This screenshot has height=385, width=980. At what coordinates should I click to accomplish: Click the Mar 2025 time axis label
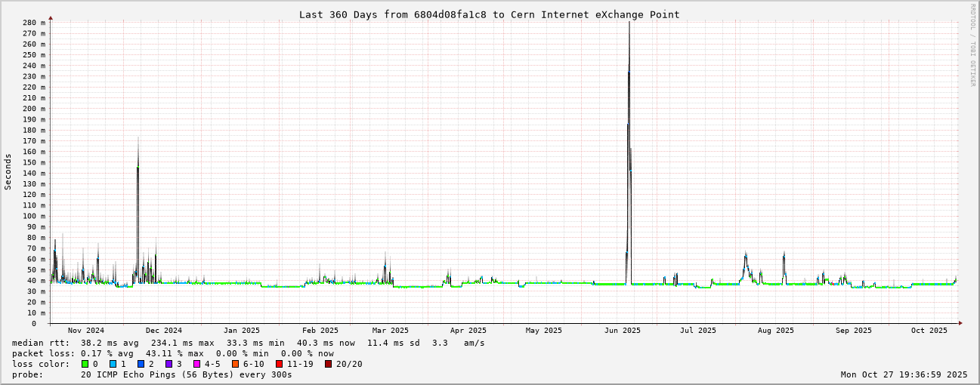pos(390,331)
